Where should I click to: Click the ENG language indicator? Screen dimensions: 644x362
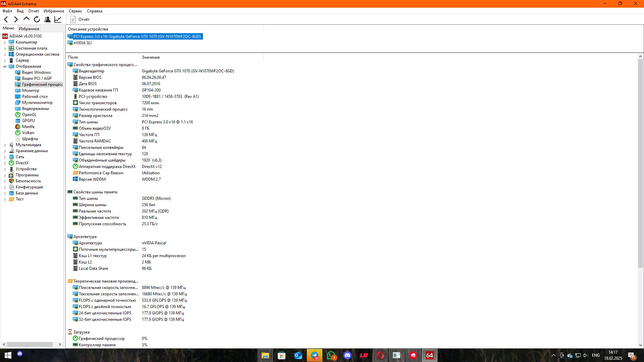pos(596,355)
